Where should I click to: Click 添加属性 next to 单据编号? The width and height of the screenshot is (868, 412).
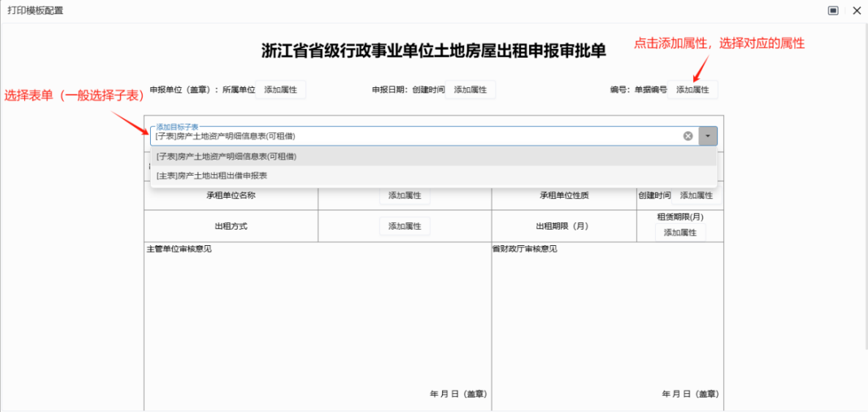pyautogui.click(x=692, y=90)
